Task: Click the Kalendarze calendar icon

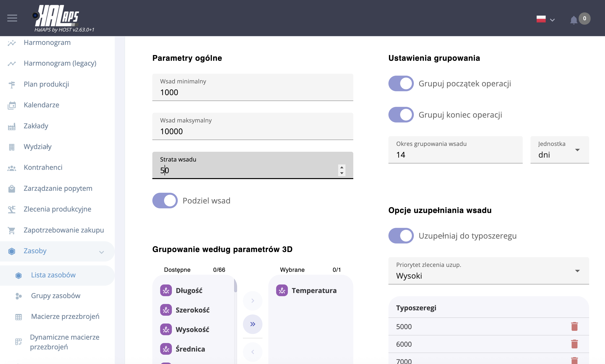Action: click(11, 105)
